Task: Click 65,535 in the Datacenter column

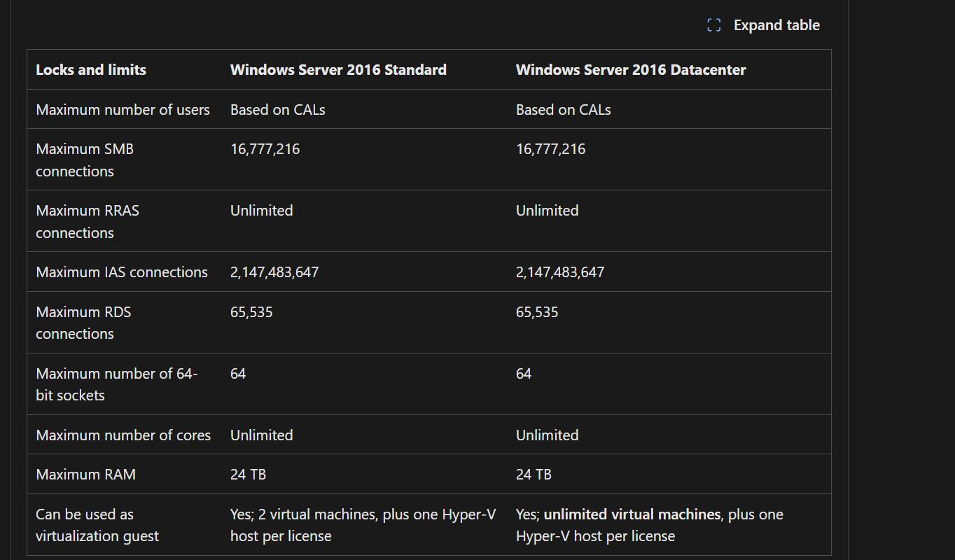Action: coord(537,312)
